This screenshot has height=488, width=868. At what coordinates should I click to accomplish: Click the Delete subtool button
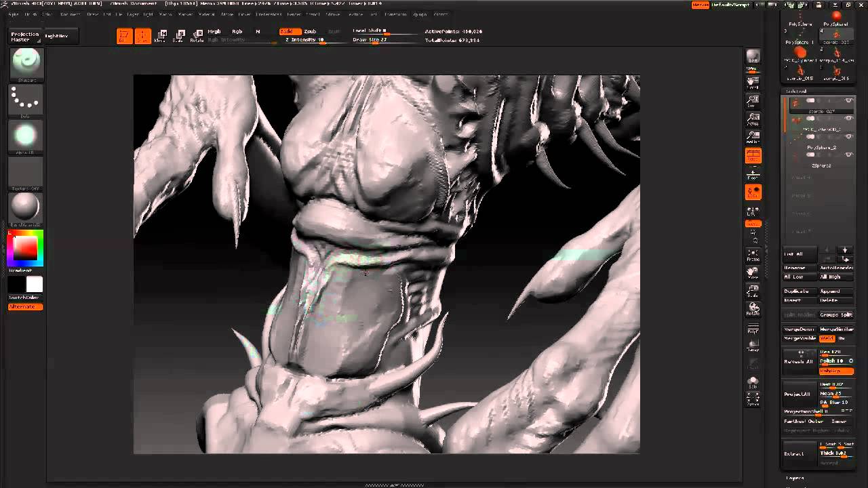(836, 300)
